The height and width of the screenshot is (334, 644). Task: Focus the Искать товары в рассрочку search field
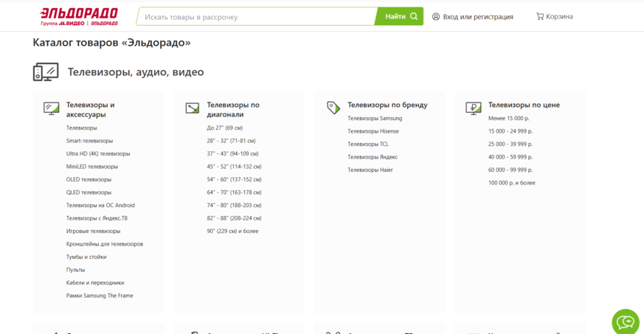point(257,17)
